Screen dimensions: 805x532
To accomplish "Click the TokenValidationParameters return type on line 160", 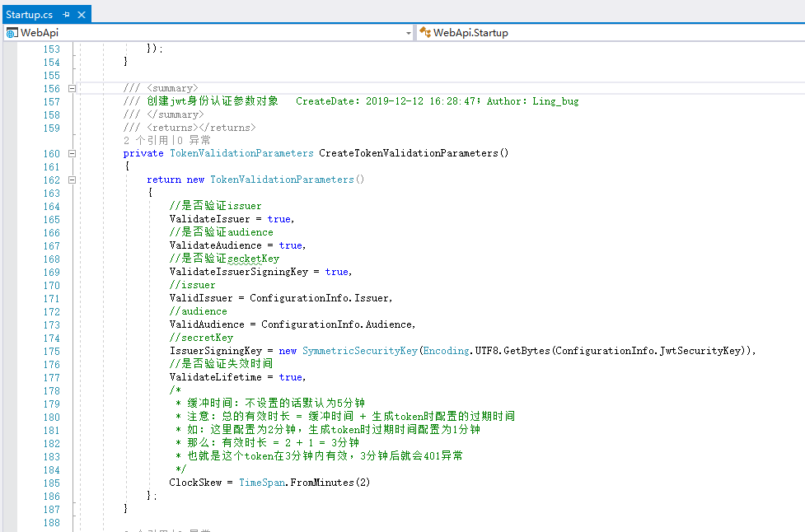I will tap(241, 153).
